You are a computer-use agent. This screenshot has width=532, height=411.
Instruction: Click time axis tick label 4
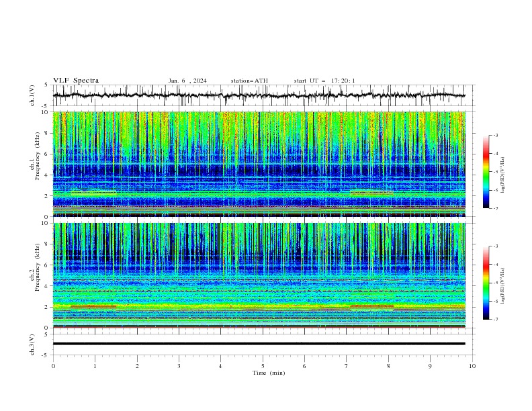coord(220,366)
